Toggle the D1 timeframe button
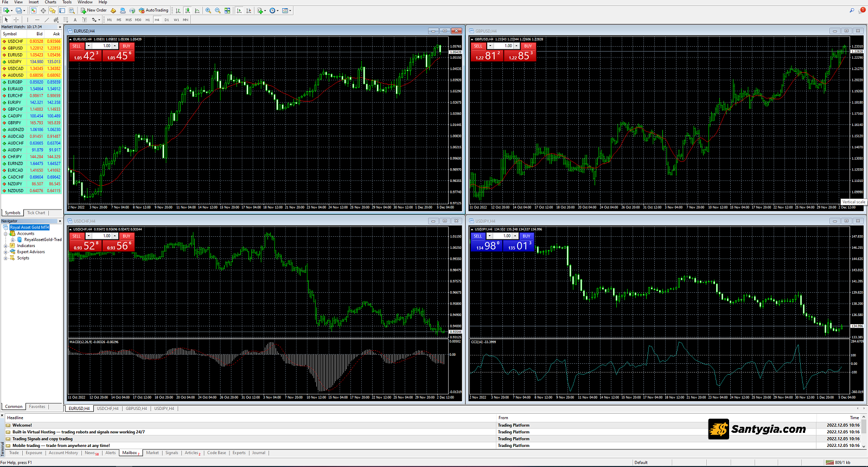Screen dimensions: 868x467 pyautogui.click(x=167, y=20)
